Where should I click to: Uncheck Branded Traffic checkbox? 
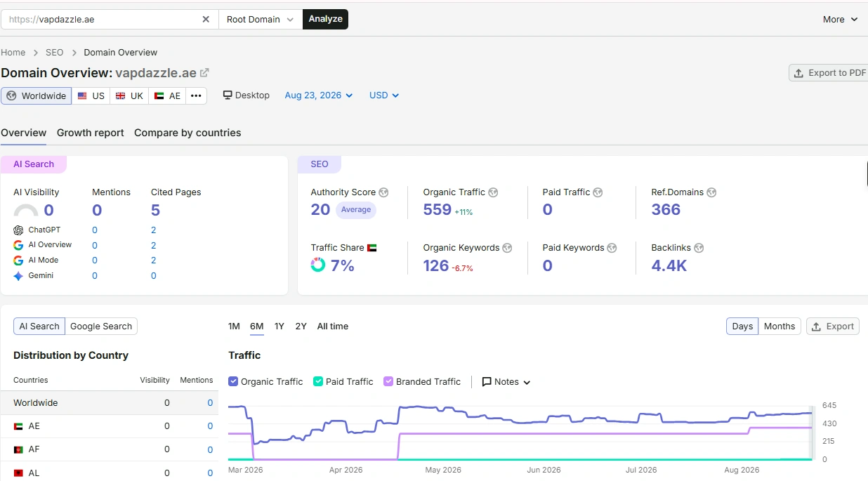388,381
